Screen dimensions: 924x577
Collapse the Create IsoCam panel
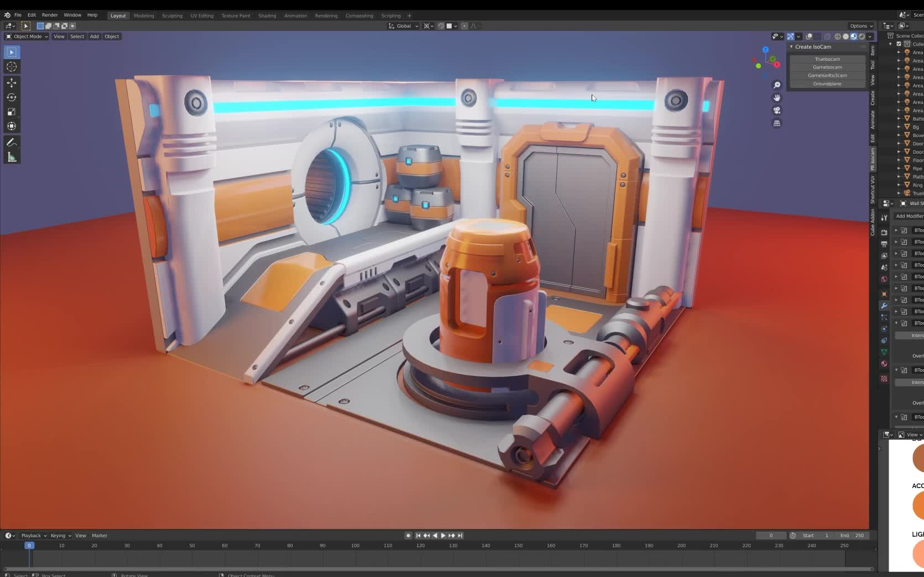point(792,46)
